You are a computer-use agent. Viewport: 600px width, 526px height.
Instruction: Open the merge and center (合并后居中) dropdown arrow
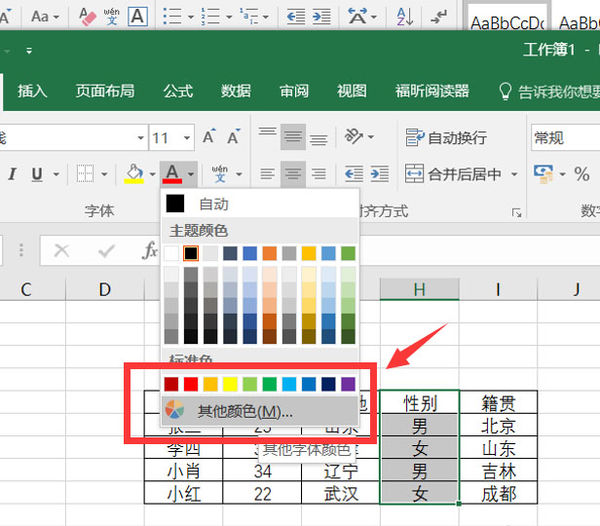(513, 174)
